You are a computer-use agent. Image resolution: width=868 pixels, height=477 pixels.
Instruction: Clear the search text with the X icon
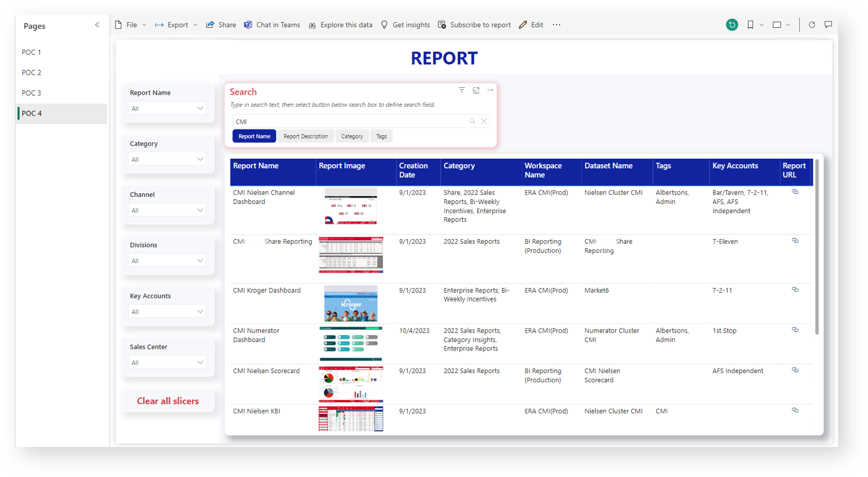(484, 121)
